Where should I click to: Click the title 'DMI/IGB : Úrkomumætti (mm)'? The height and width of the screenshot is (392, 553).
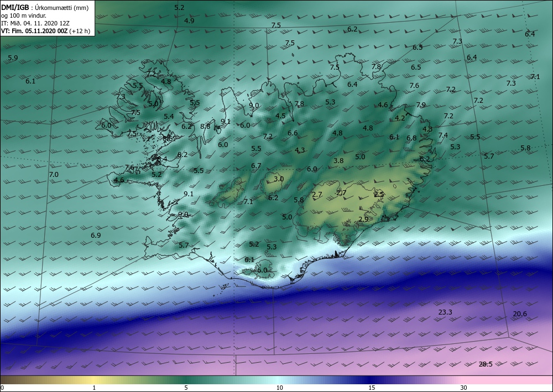pos(45,8)
